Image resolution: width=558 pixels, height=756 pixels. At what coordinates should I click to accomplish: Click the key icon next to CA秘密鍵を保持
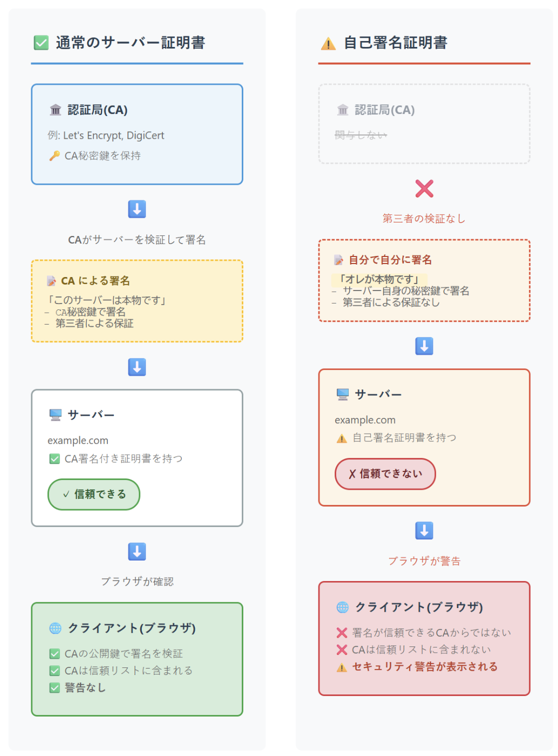[x=55, y=156]
